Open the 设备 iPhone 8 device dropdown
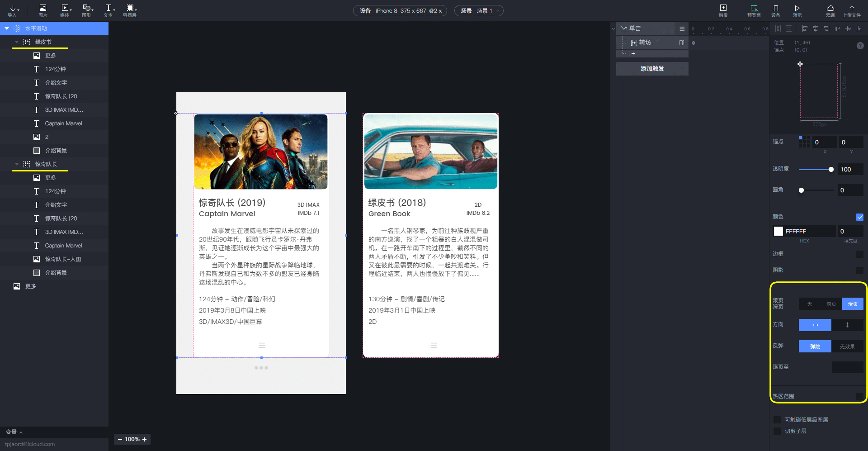The image size is (868, 451). point(400,11)
